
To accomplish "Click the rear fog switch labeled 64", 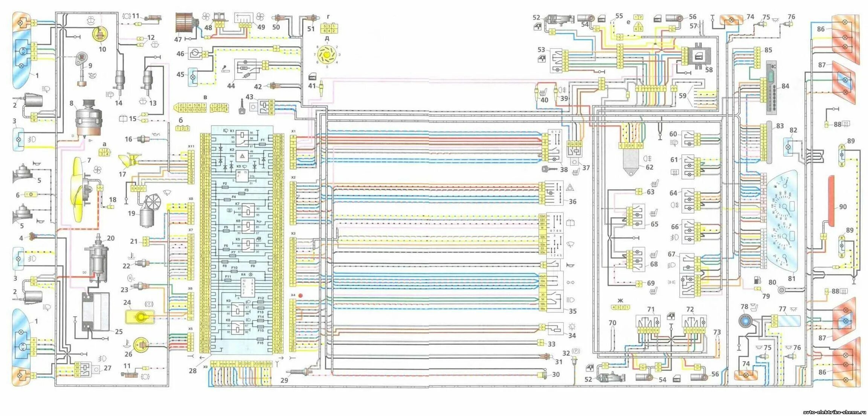I will 691,200.
